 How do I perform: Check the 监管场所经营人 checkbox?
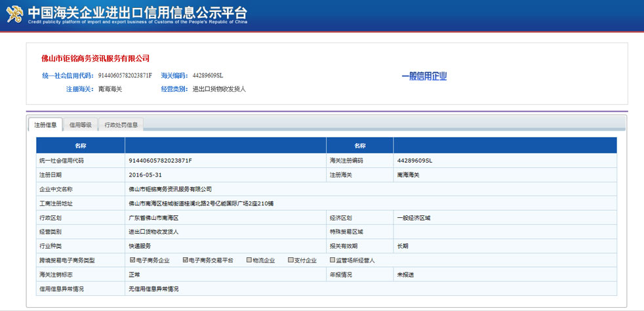click(x=332, y=260)
